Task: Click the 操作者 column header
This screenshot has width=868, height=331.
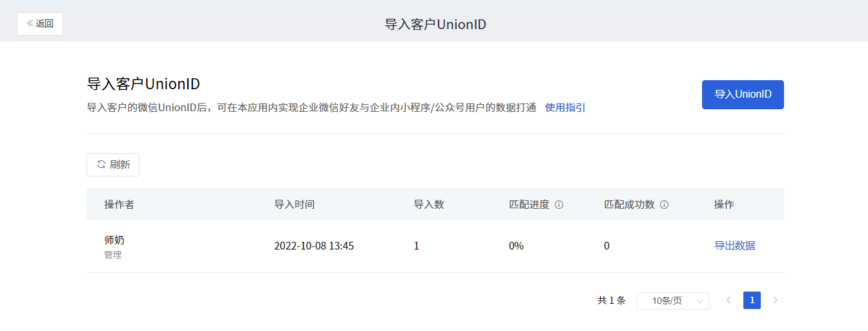Action: 119,204
